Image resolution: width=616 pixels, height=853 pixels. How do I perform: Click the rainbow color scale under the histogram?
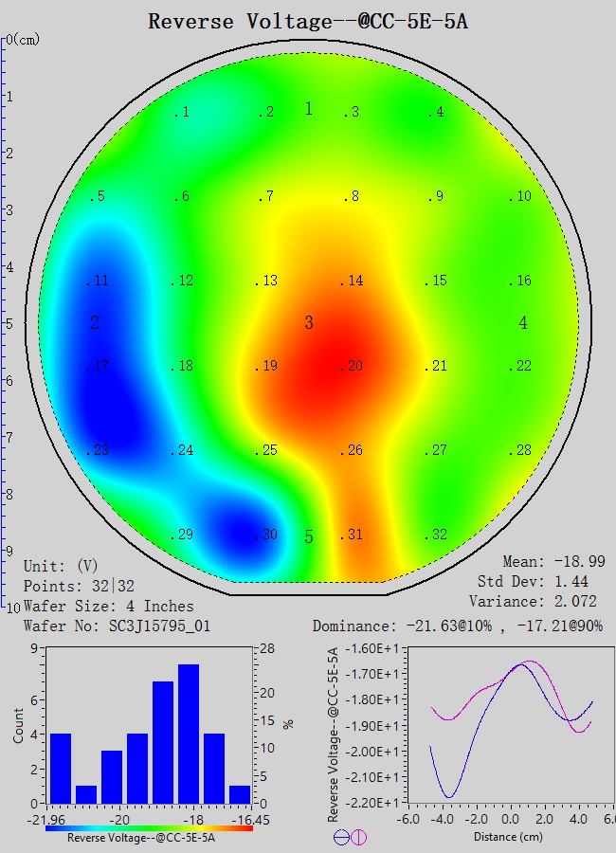pos(149,827)
